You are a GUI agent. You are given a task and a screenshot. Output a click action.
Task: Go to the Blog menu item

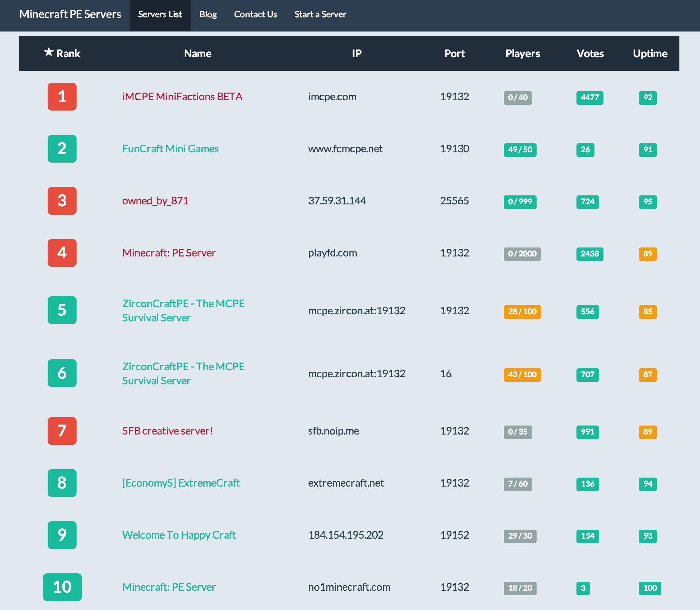pyautogui.click(x=208, y=15)
